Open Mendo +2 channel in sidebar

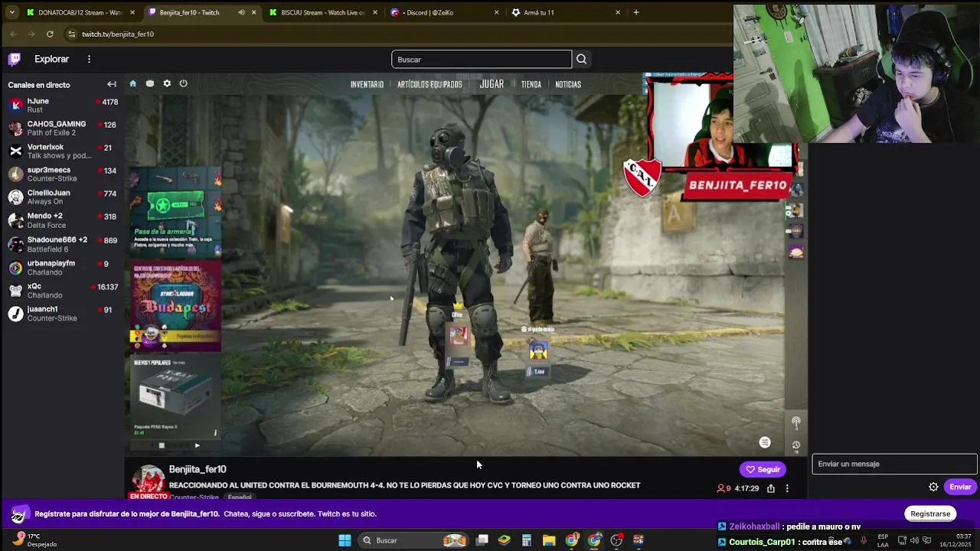pos(63,220)
